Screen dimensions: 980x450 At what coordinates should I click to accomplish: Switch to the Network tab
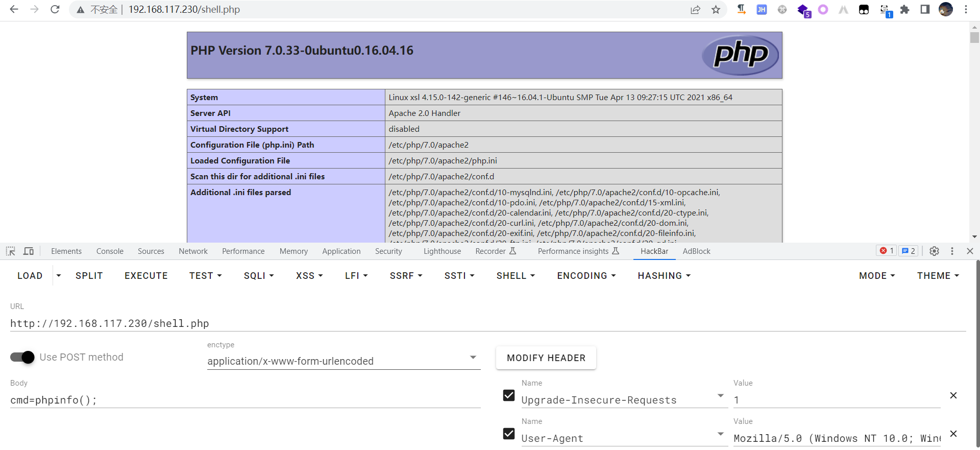pyautogui.click(x=193, y=251)
